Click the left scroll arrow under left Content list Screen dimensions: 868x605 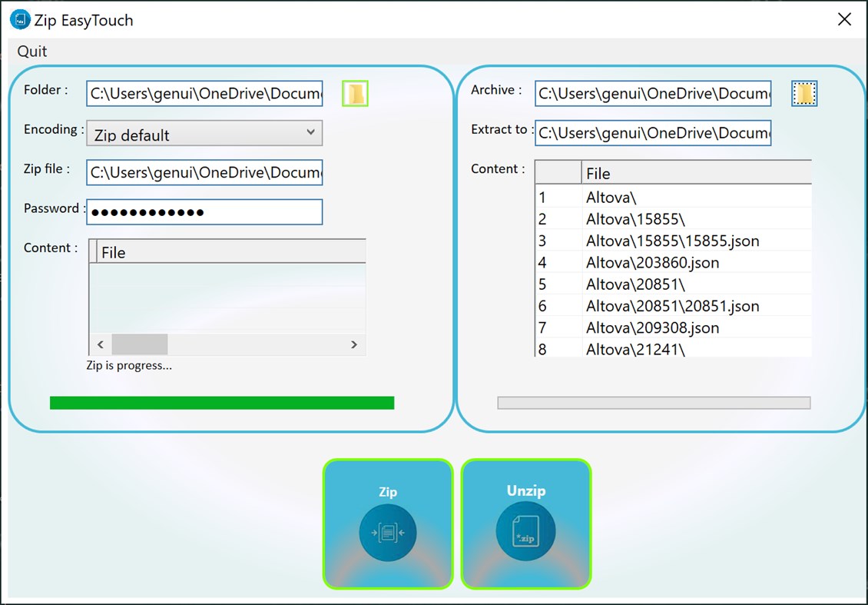pos(99,344)
